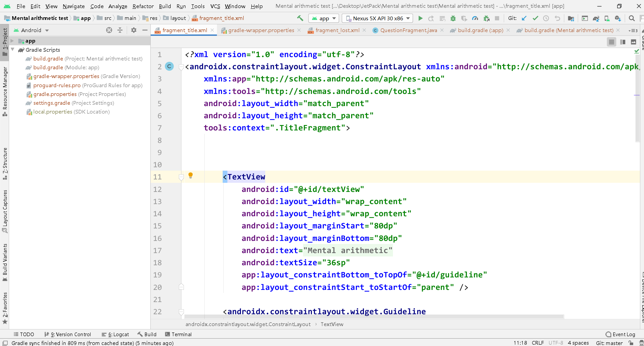Toggle the Structure tool window

5,164
